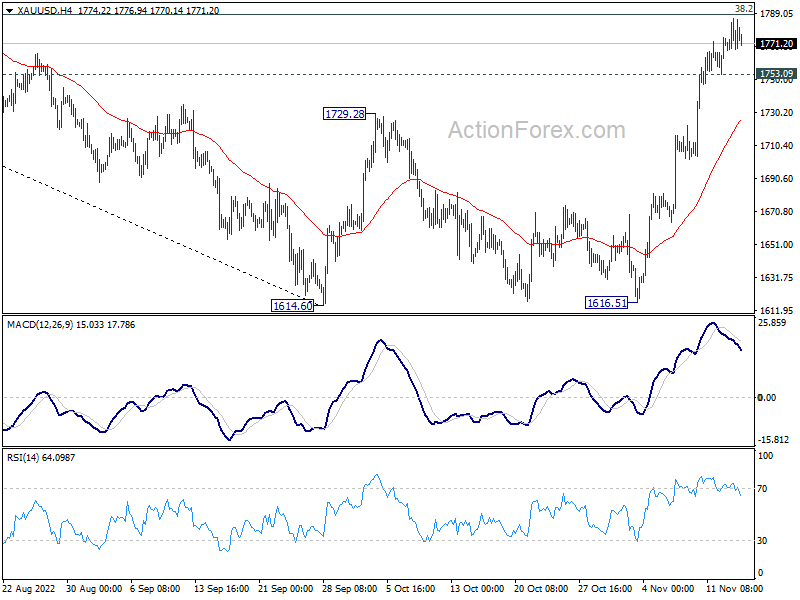Select the MACD scale value -15.812
This screenshot has width=800, height=600.
tap(773, 439)
